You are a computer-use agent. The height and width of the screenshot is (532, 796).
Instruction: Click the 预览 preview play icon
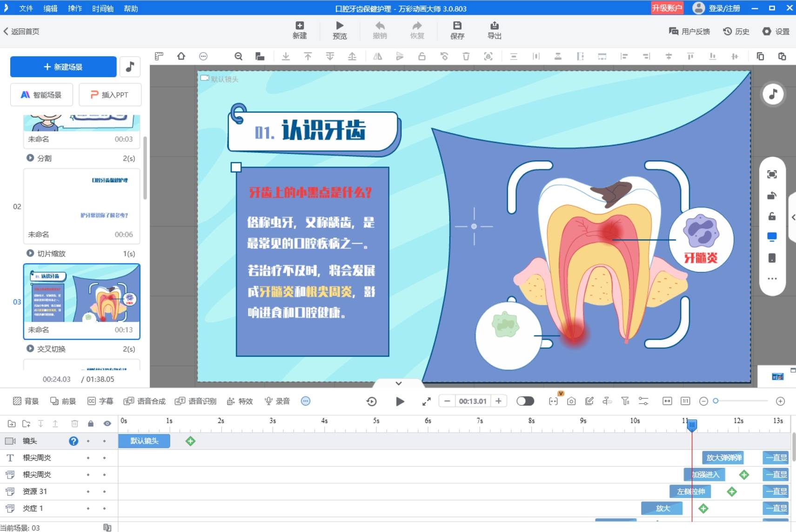(340, 26)
